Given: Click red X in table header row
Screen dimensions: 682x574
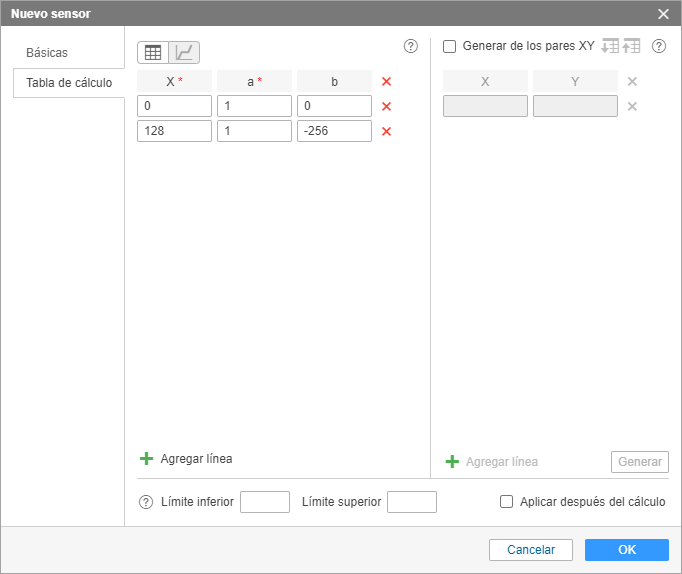Looking at the screenshot, I should (386, 82).
